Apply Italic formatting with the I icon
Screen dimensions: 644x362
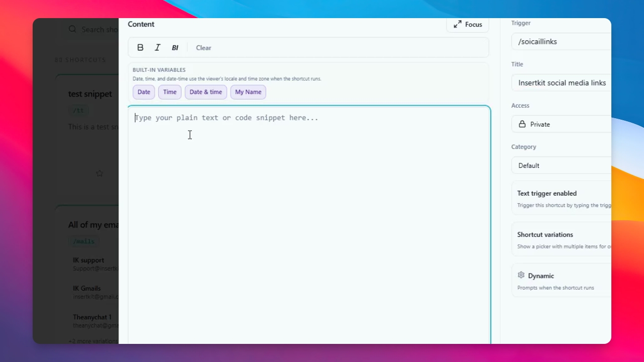(158, 47)
